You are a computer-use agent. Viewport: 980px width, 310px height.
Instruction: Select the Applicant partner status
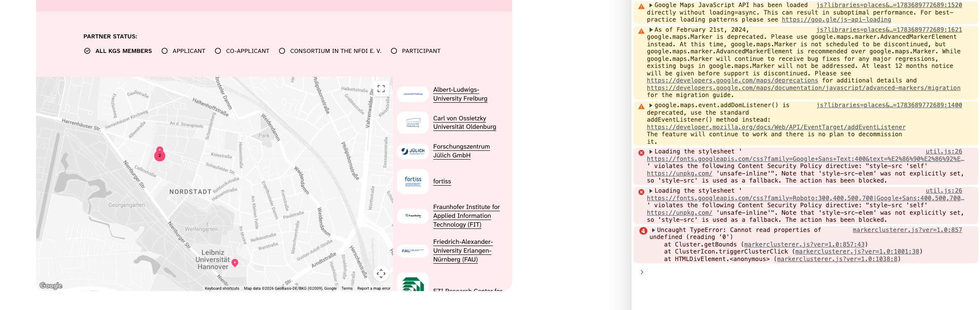183,51
